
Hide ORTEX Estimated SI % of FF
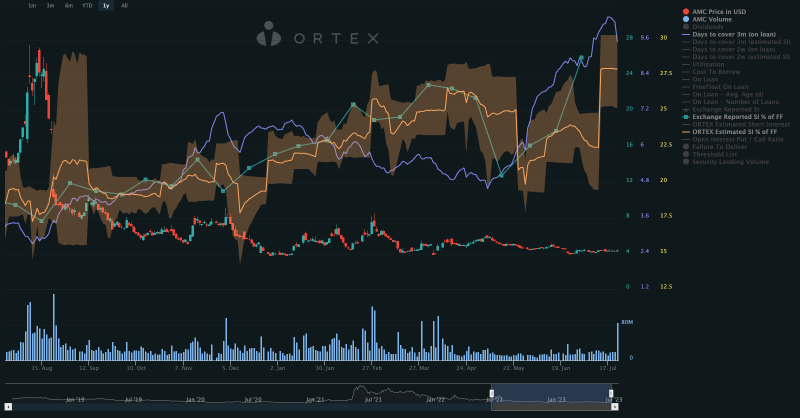(730, 132)
